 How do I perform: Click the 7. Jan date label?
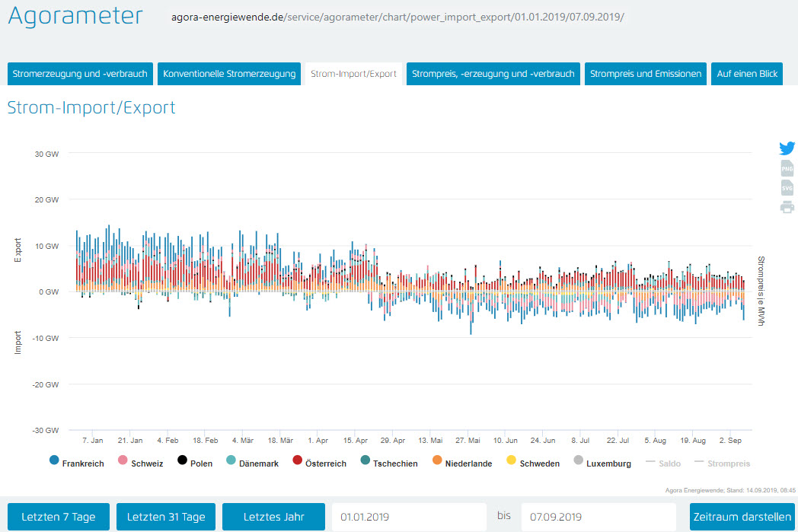point(93,441)
